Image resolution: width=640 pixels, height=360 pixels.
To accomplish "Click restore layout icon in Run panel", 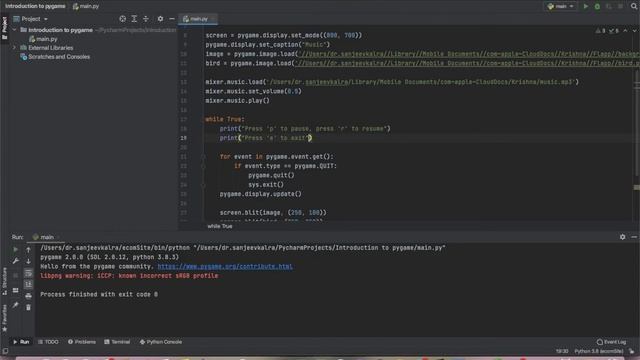I will coord(16,290).
